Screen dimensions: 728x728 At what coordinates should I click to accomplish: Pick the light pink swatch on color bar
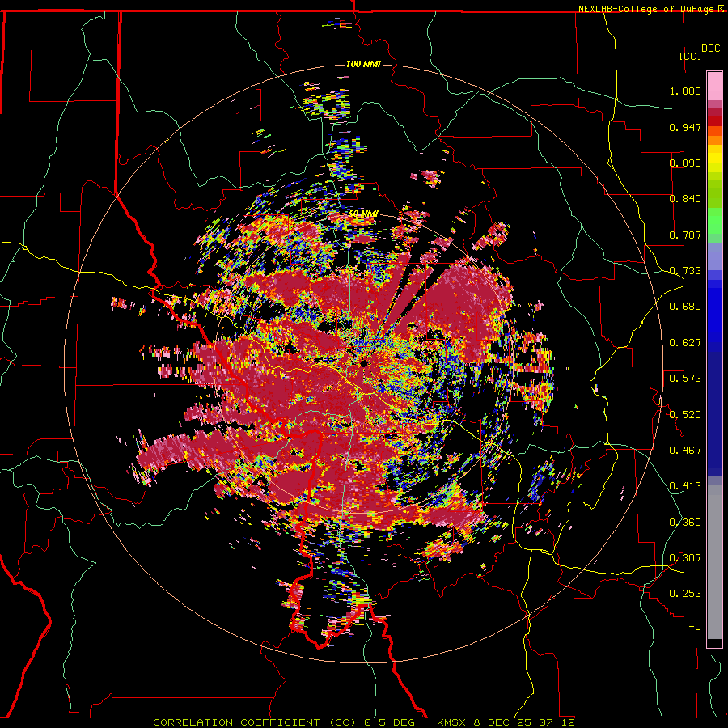tap(714, 87)
